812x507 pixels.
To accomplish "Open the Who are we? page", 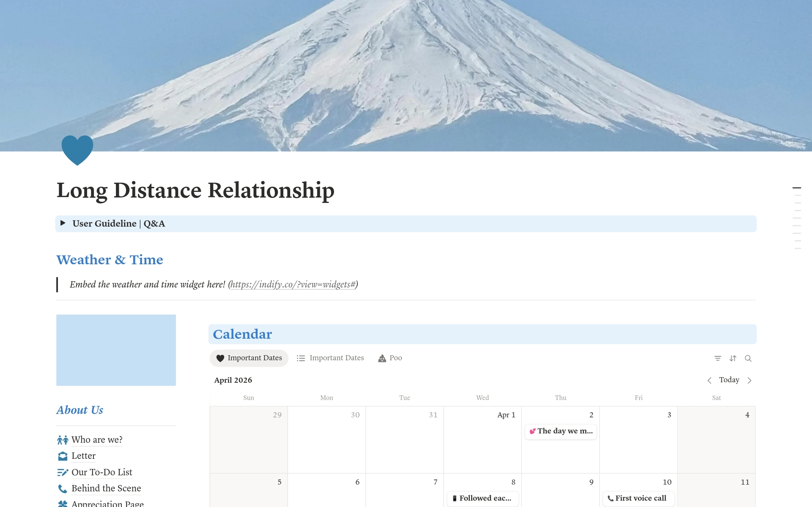I will pos(97,440).
